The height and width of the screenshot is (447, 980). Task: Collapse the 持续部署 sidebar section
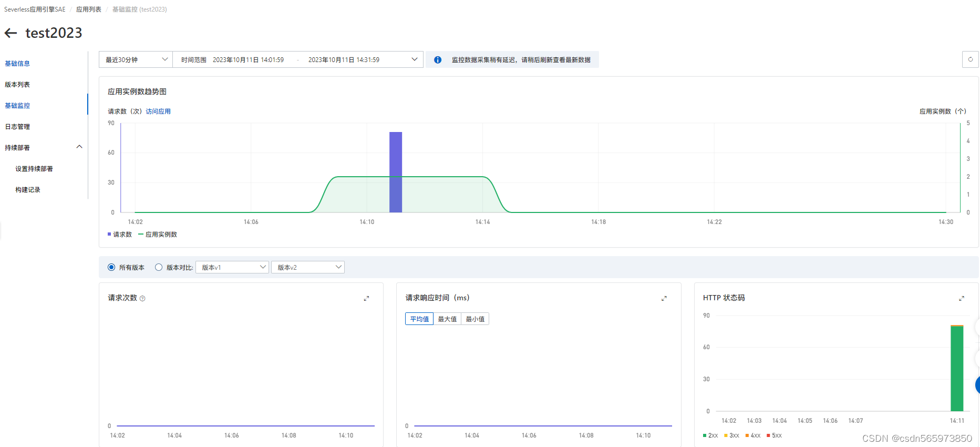[79, 147]
